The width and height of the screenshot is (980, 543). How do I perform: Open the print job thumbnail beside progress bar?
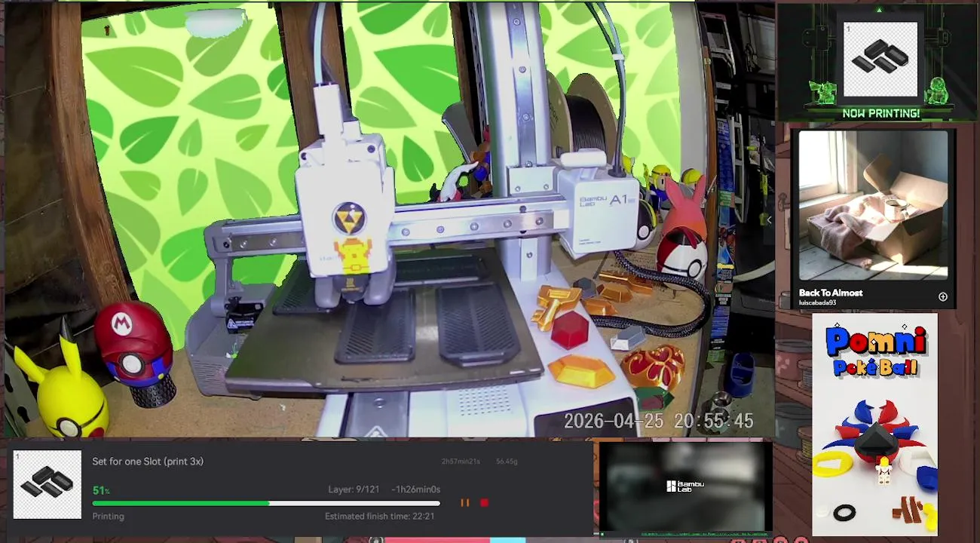click(x=47, y=484)
